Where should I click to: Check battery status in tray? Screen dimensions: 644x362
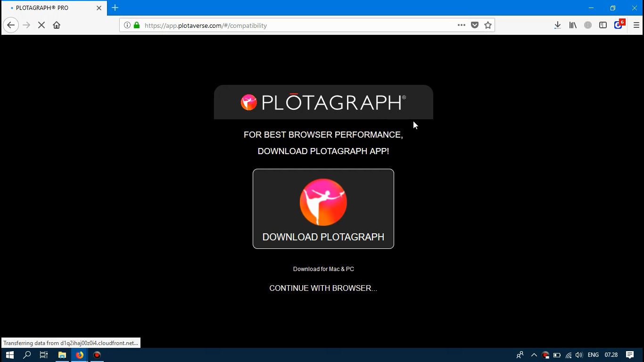(x=557, y=355)
